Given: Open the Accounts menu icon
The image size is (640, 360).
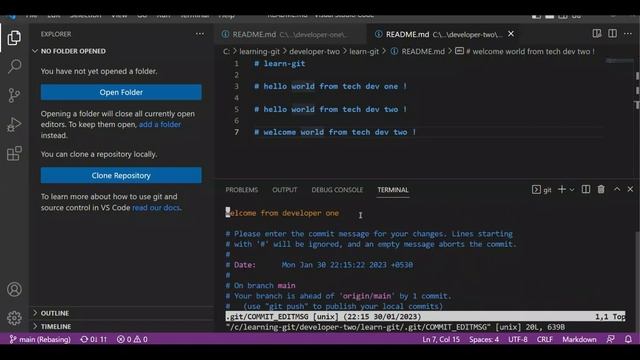Looking at the screenshot, I should coord(14,289).
